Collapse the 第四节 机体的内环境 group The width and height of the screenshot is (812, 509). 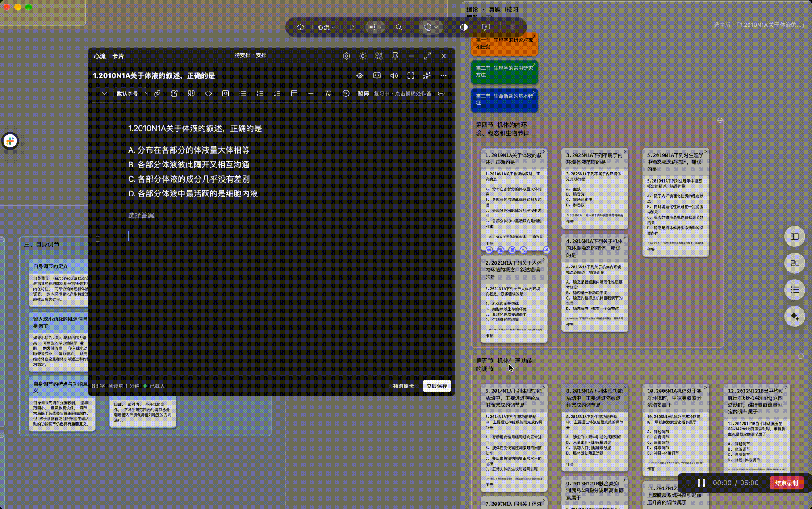(x=720, y=121)
